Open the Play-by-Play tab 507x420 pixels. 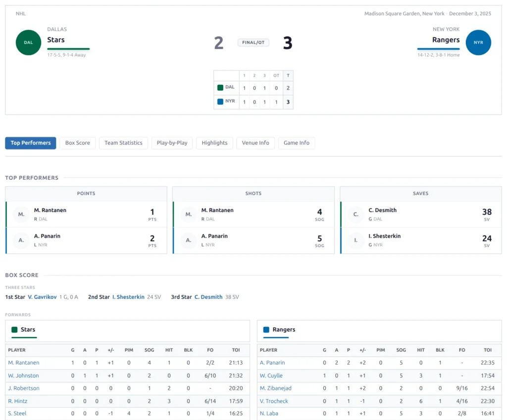[x=172, y=143]
